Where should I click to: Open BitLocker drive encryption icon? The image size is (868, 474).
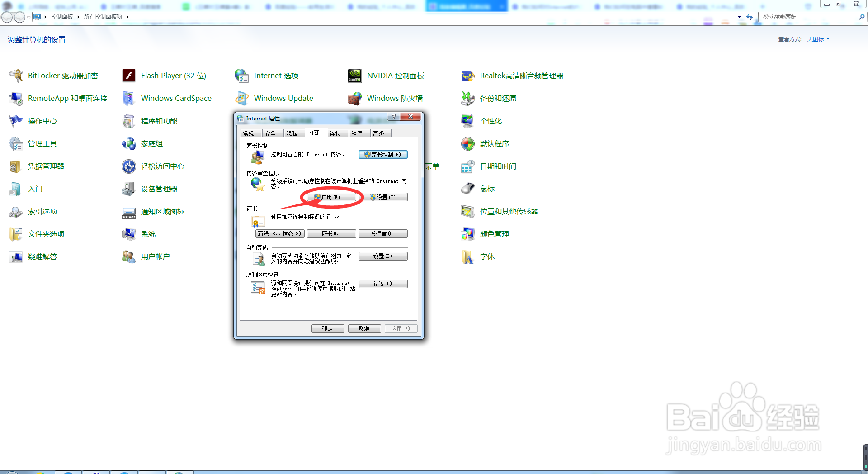[x=16, y=76]
